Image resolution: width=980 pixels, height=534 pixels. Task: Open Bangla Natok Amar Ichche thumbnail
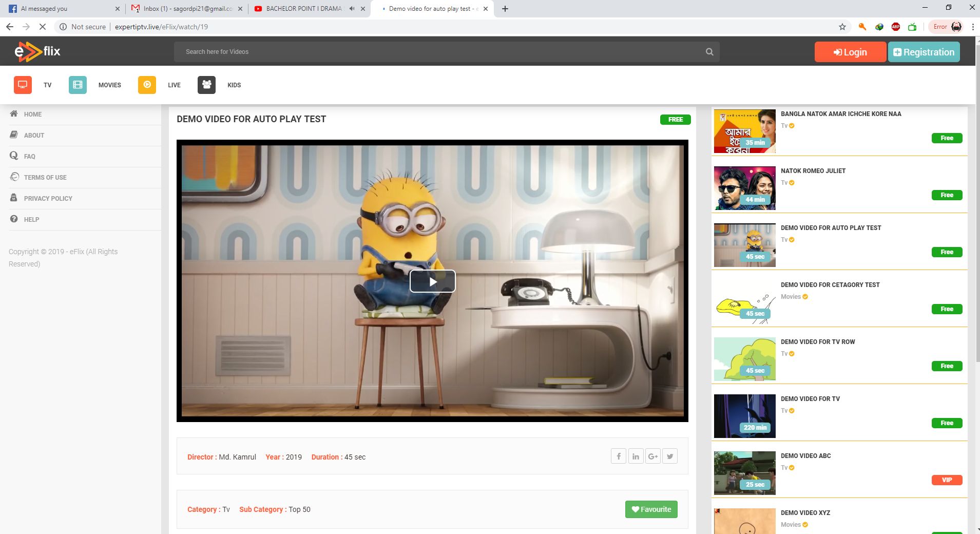[745, 131]
